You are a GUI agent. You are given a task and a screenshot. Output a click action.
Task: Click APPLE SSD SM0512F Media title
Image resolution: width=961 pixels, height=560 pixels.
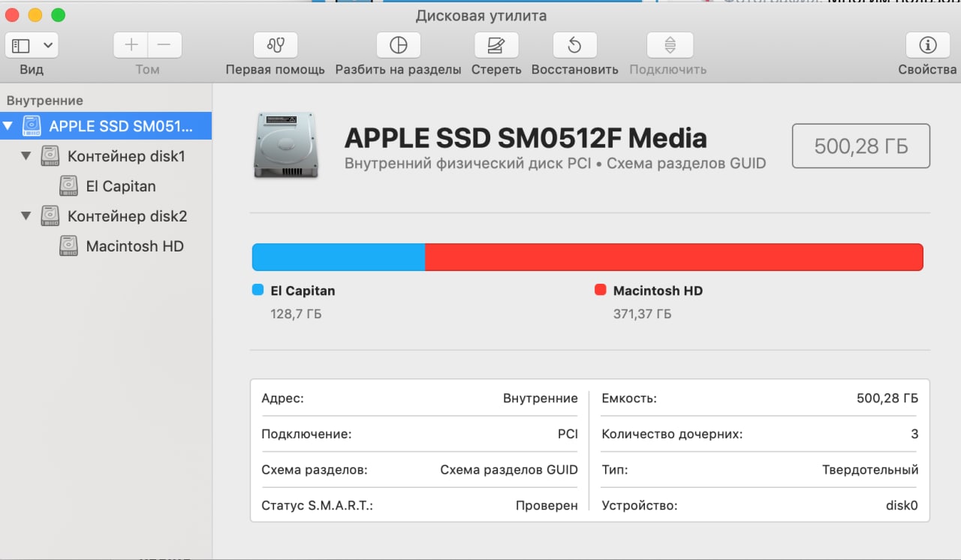(526, 138)
